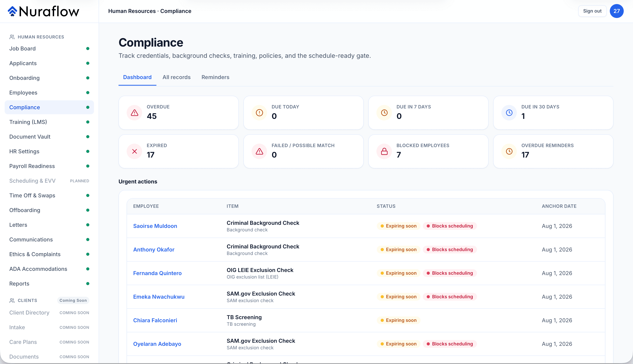Open Document Vault in the sidebar
The width and height of the screenshot is (633, 364).
[49, 137]
